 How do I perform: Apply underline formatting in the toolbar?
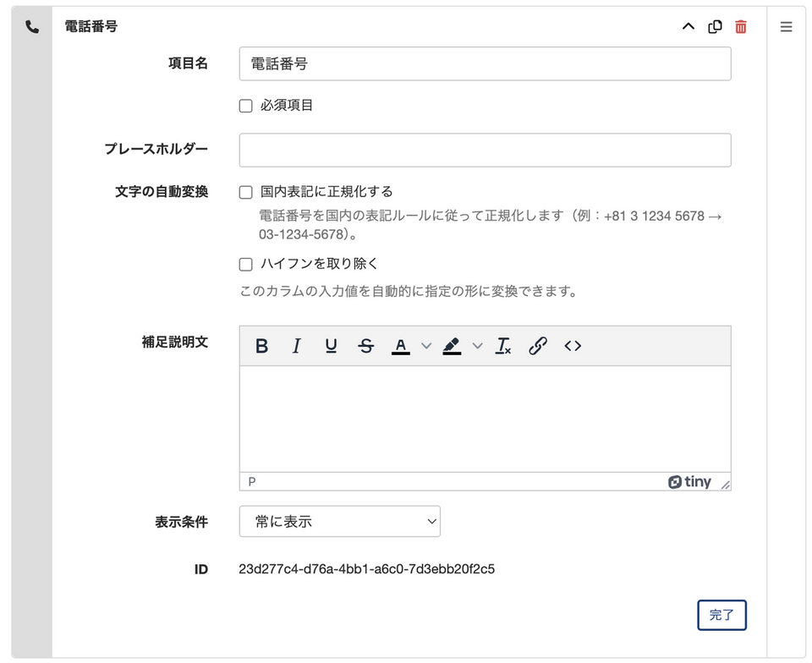point(331,346)
